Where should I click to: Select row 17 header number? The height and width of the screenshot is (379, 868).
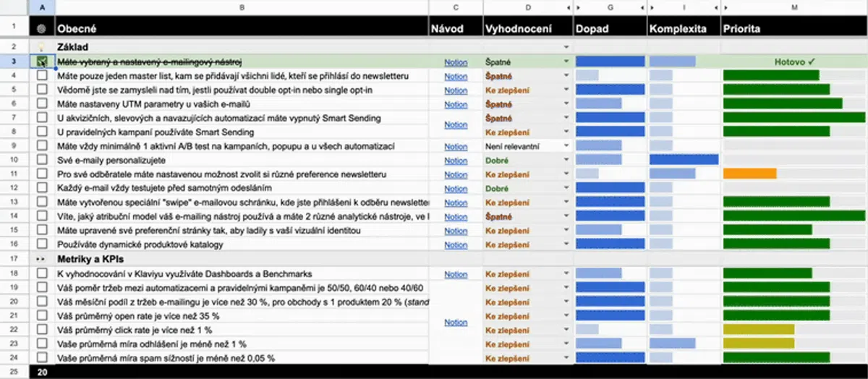[x=14, y=258]
